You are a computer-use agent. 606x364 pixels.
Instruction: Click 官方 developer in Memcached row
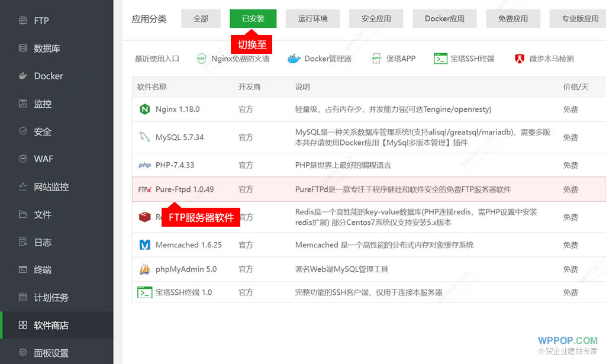pyautogui.click(x=246, y=244)
